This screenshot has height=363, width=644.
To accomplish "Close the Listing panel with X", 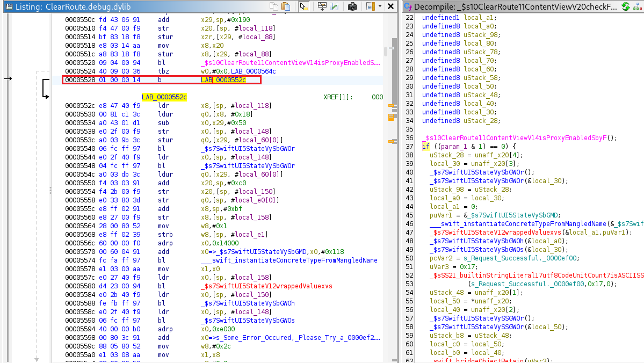I will [x=390, y=7].
